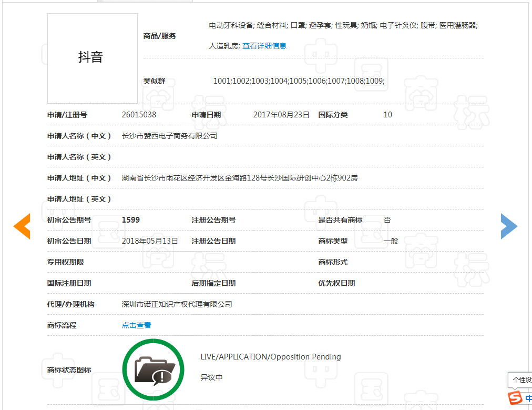Screen dimensions: 532x410
Task: Click agency 深圳市诺正知识产权代理有限公司
Action: pyautogui.click(x=177, y=304)
